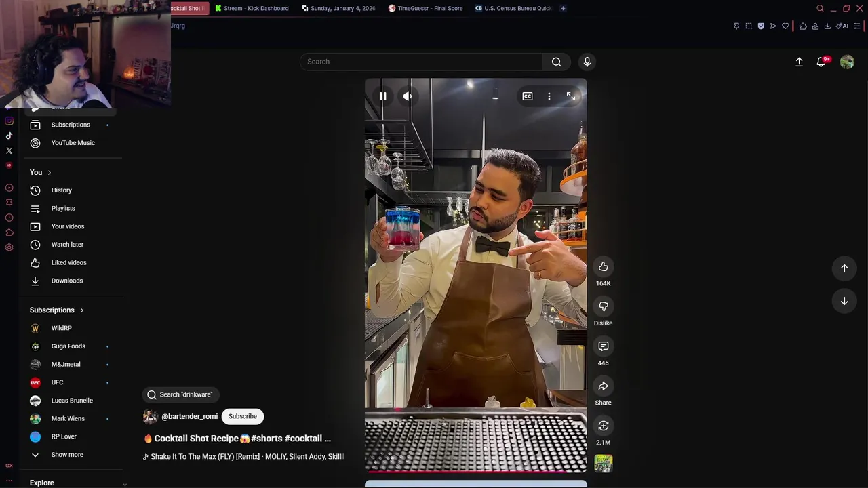Open the RP Lover channel subscription
Viewport: 868px width, 488px height.
click(x=71, y=436)
